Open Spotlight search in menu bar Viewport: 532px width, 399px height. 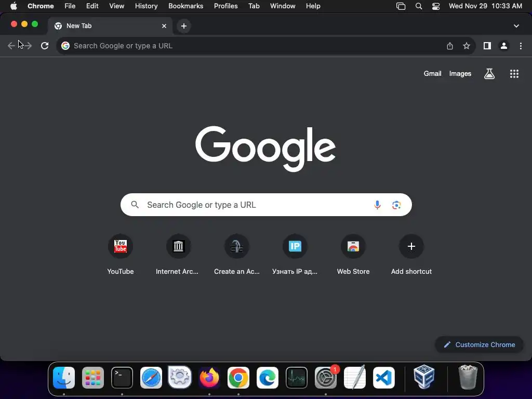point(419,6)
